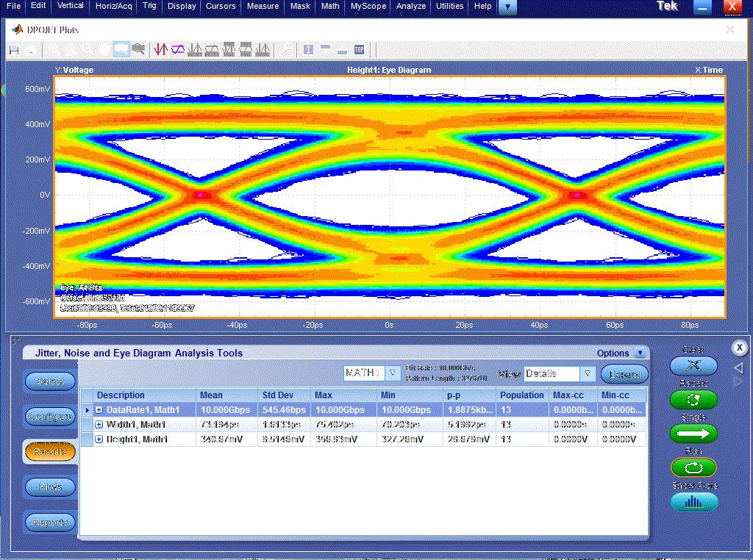The image size is (753, 560).
Task: Click the green Recalc button
Action: point(693,400)
